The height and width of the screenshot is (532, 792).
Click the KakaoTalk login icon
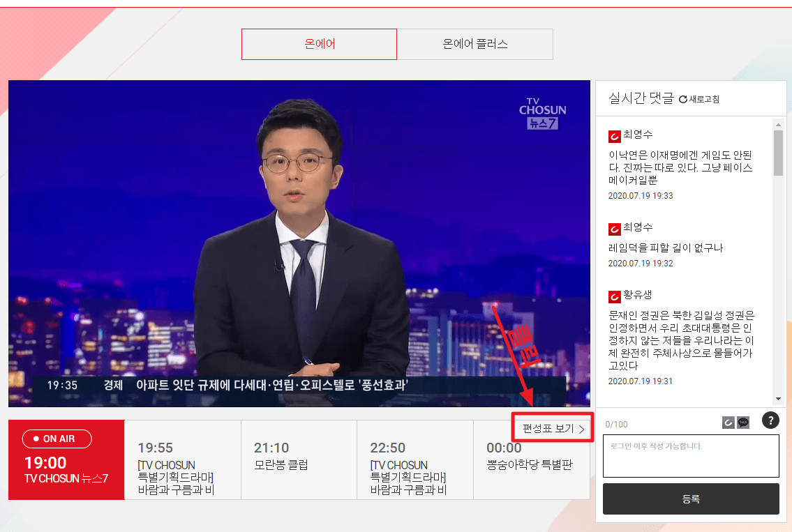[x=743, y=423]
